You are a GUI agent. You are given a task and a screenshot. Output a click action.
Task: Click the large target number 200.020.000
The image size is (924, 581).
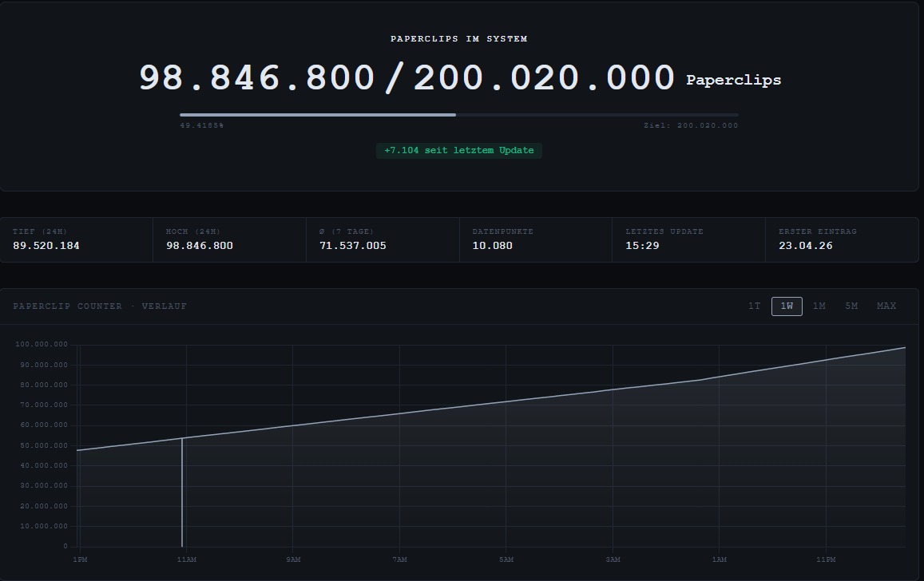coord(544,78)
